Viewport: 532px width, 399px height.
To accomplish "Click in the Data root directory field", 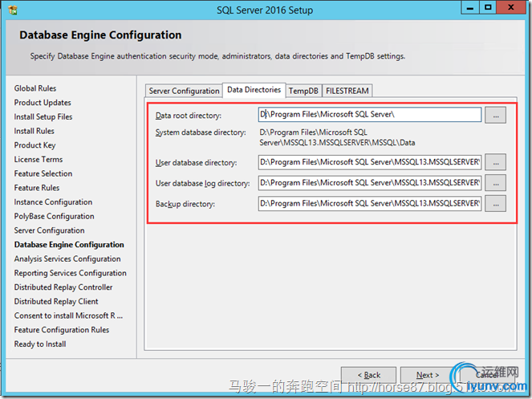I will (369, 115).
